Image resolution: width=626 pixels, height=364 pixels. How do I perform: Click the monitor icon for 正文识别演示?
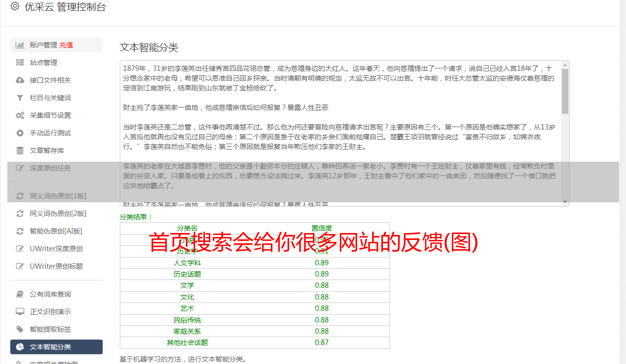20,312
